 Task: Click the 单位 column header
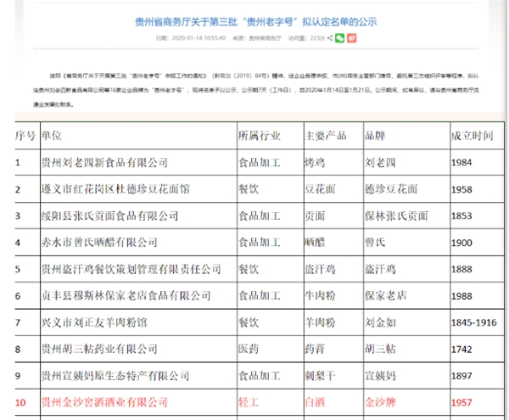click(x=138, y=136)
